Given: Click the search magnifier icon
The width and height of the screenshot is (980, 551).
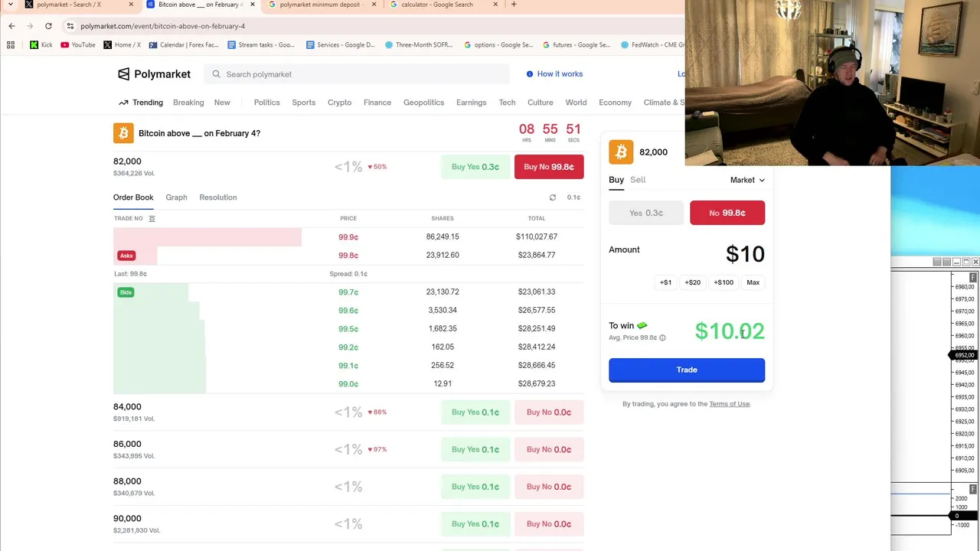Looking at the screenshot, I should 216,74.
